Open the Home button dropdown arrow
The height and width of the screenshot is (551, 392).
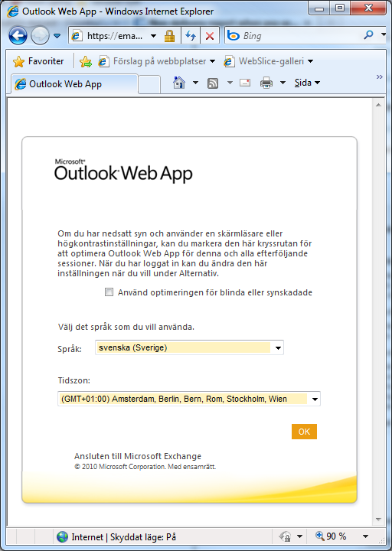pos(195,83)
